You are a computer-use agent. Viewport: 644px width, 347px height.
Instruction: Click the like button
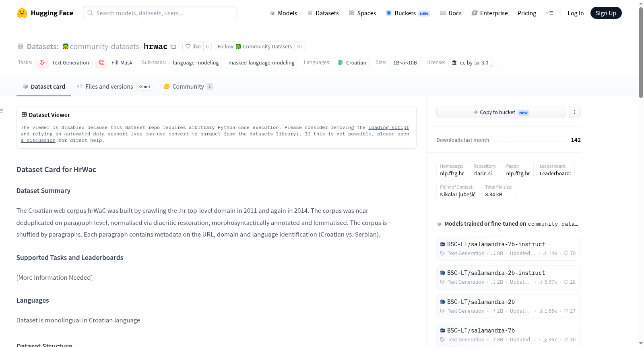pos(193,46)
